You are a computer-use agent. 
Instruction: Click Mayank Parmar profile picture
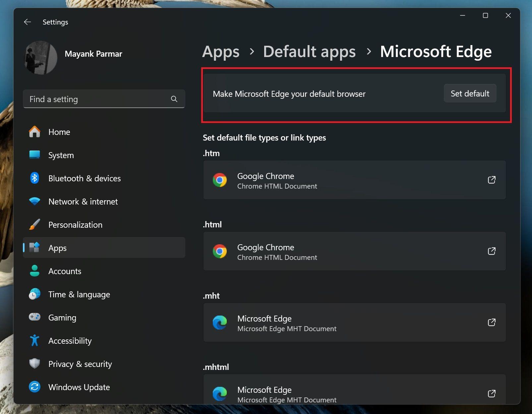41,57
